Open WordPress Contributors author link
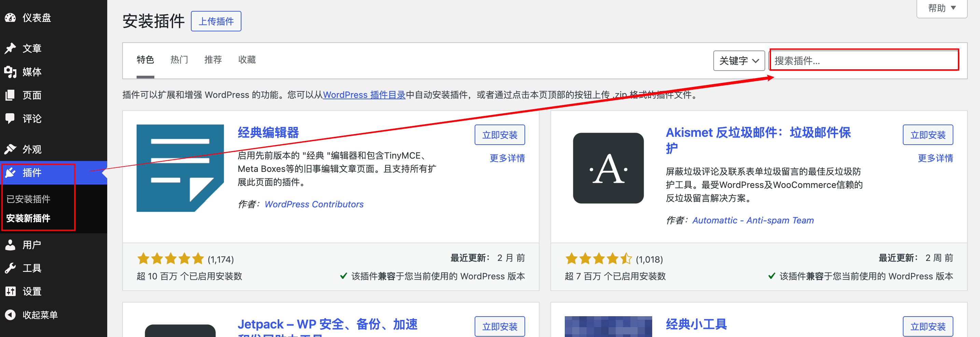Screen dimensions: 980x337 pos(314,204)
